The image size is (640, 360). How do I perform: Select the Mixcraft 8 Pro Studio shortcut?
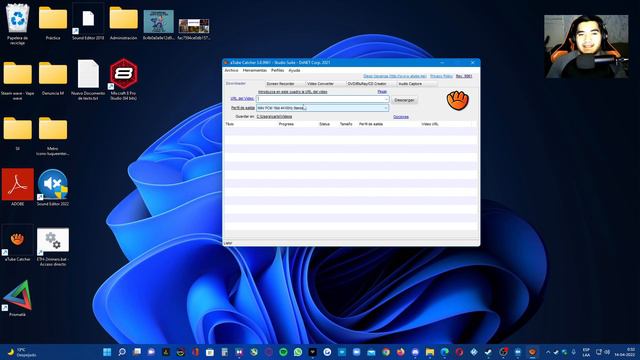point(123,79)
